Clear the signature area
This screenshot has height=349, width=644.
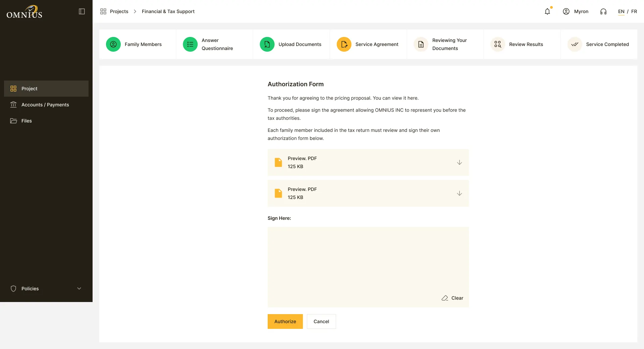pos(452,298)
